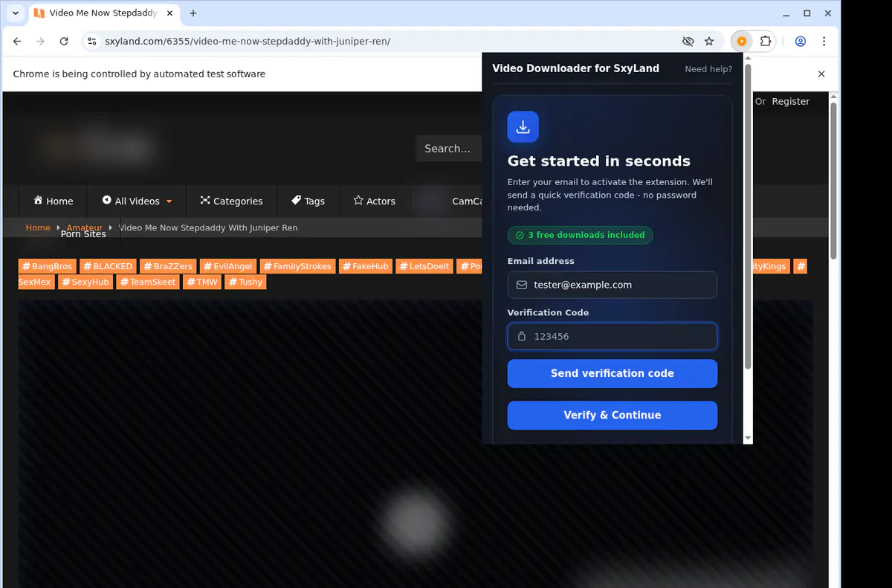Click the Actors star icon in menu
Image resolution: width=892 pixels, height=588 pixels.
tap(358, 200)
